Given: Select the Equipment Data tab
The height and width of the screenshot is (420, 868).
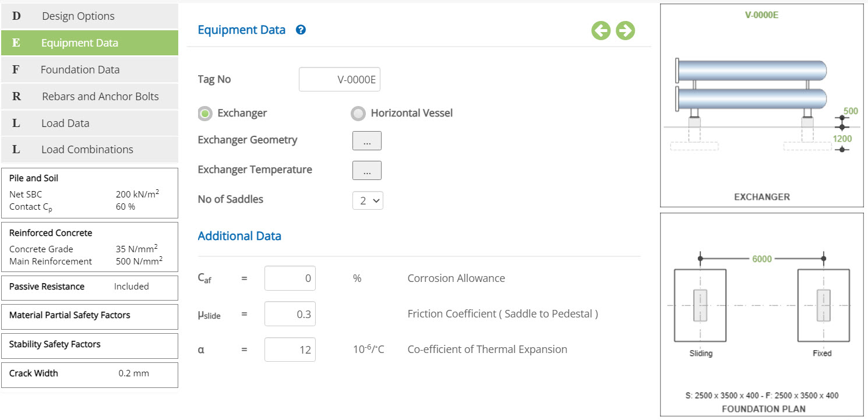Looking at the screenshot, I should click(90, 43).
